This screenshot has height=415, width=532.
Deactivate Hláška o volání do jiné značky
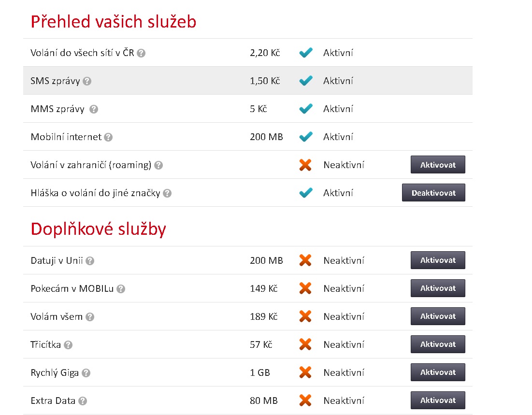(x=433, y=193)
